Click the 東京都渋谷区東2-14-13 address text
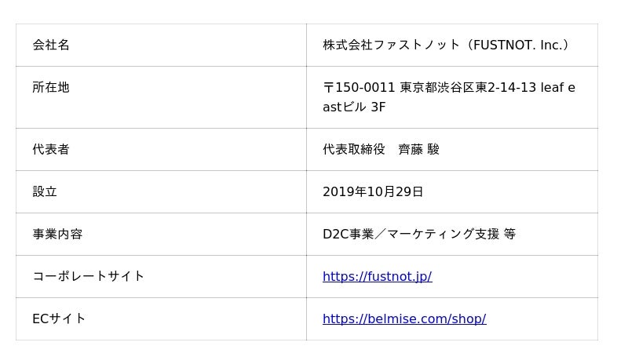This screenshot has height=364, width=628. coord(468,87)
